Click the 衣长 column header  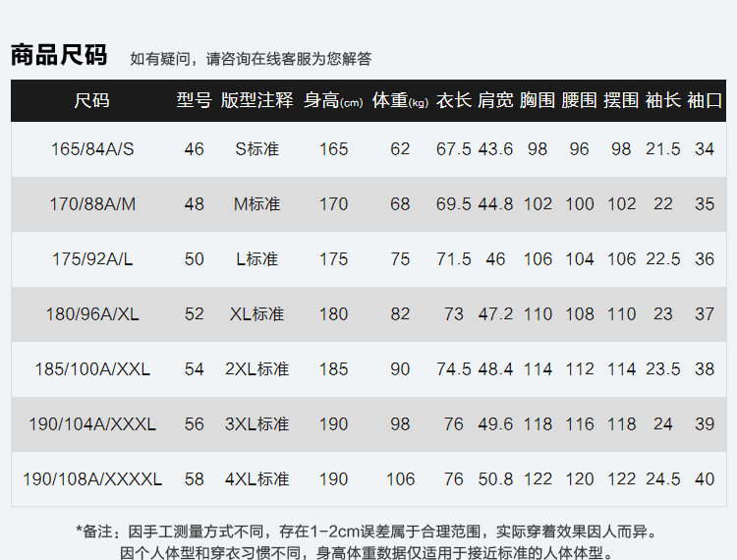454,100
